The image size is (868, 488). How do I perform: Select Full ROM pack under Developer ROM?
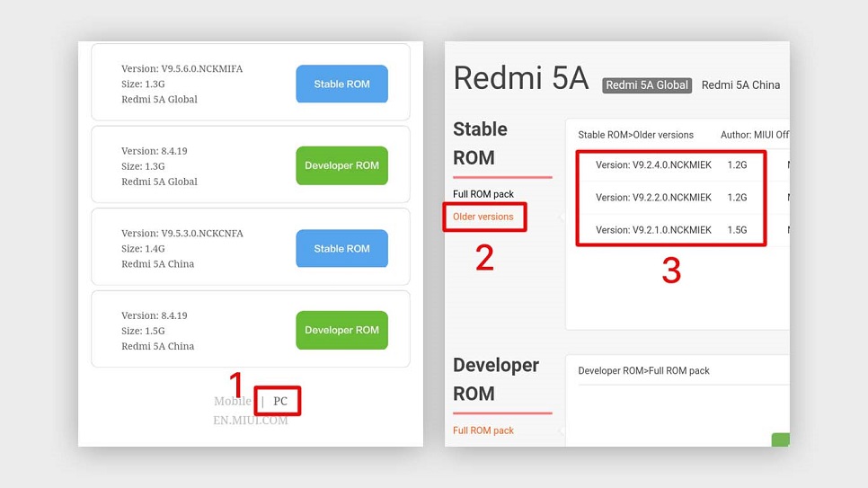click(x=483, y=430)
